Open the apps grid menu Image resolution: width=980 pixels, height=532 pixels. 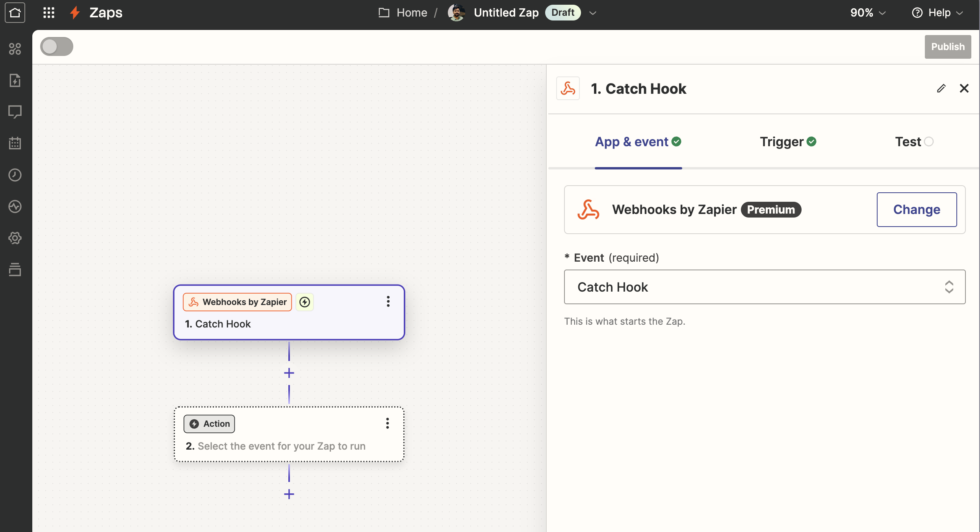(x=48, y=13)
